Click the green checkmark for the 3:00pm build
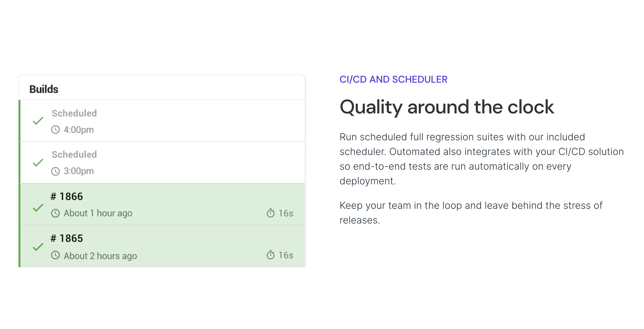Screen dimensions: 644x329 pyautogui.click(x=38, y=163)
